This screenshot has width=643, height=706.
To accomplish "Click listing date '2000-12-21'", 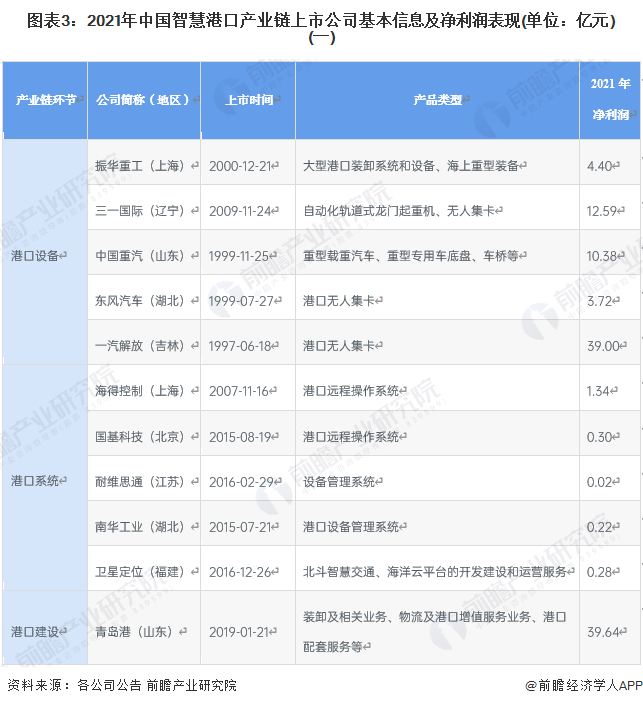I will [x=240, y=166].
